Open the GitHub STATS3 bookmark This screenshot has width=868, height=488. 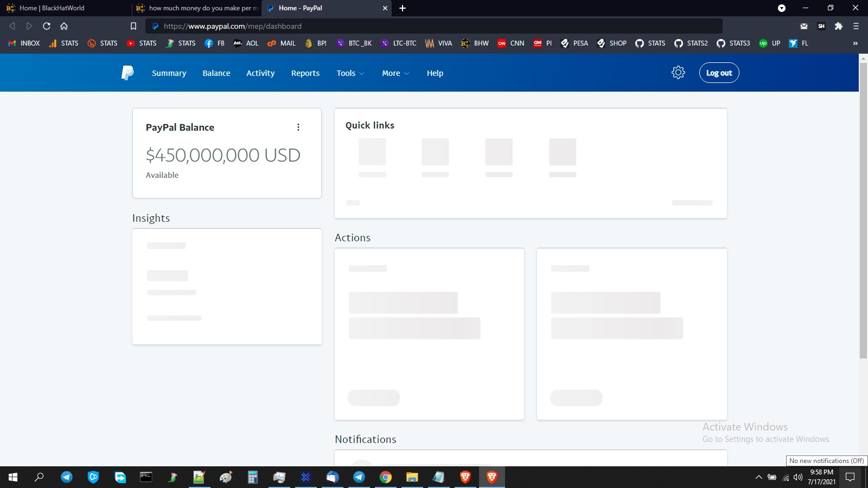pos(733,43)
